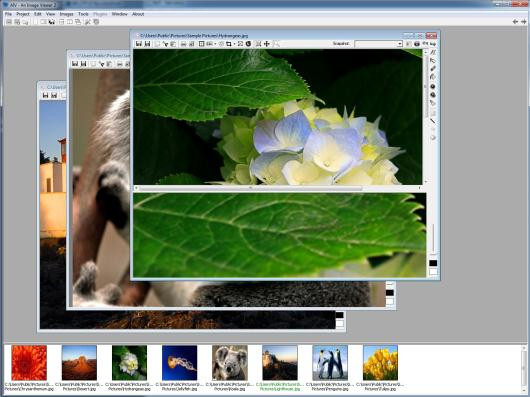Select the Penguins thumbnail

(330, 363)
